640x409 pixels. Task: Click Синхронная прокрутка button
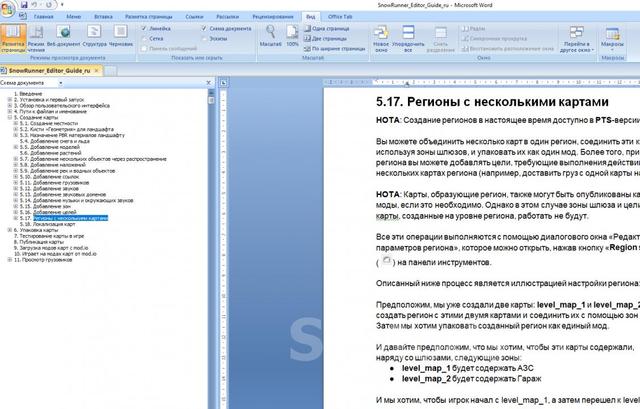click(494, 38)
